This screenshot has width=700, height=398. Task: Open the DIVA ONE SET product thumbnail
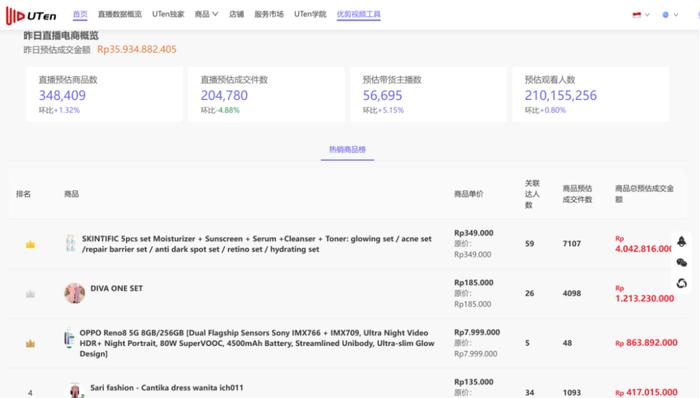75,293
